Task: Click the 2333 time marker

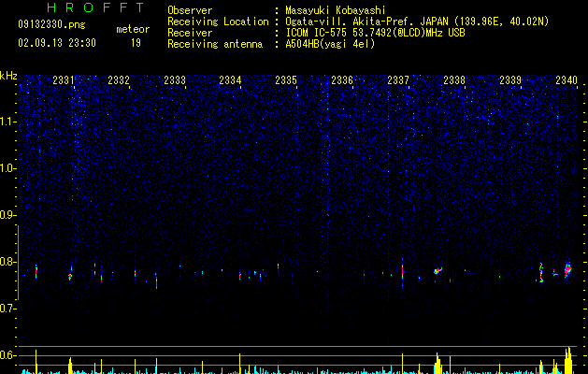Action: pos(175,80)
